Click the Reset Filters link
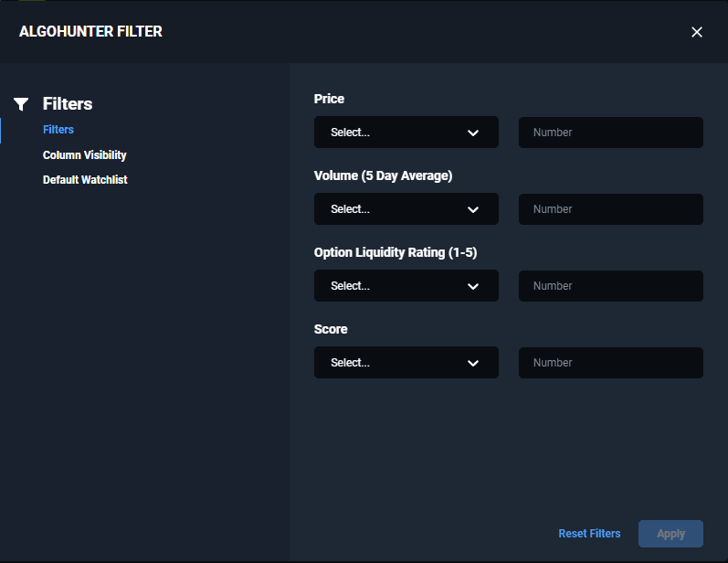728x563 pixels. (x=589, y=534)
